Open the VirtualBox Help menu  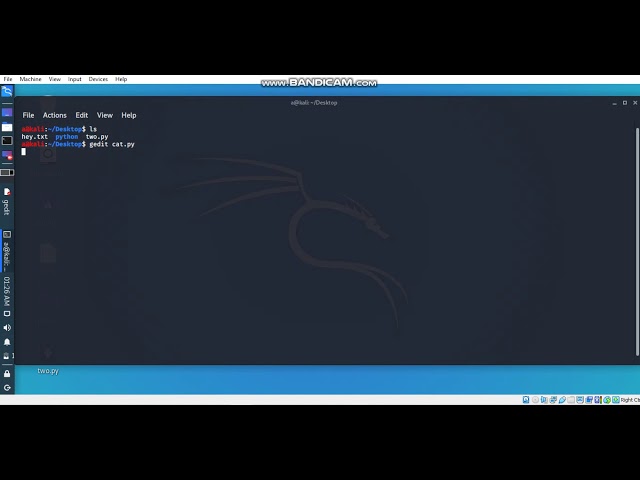coord(121,79)
